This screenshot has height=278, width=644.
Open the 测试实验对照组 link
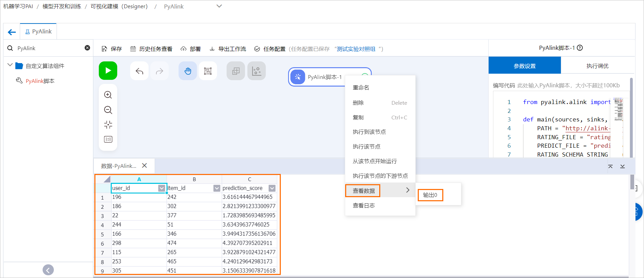tap(356, 49)
